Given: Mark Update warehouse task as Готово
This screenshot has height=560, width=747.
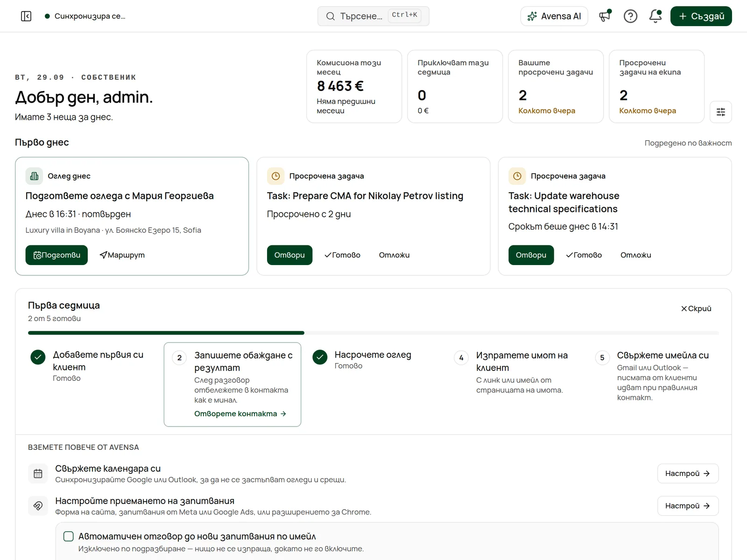Looking at the screenshot, I should pyautogui.click(x=584, y=255).
